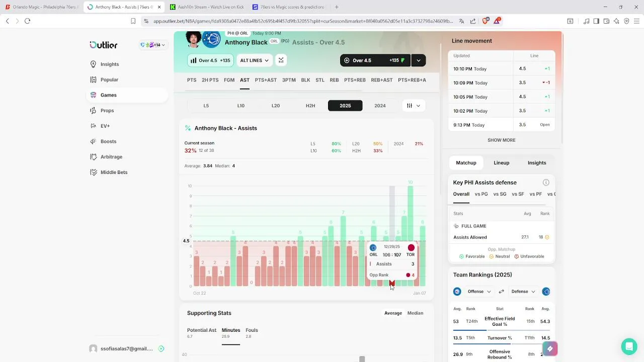This screenshot has width=644, height=362.
Task: Click the plus icon on Over 4.5 bet button
Action: (x=347, y=60)
